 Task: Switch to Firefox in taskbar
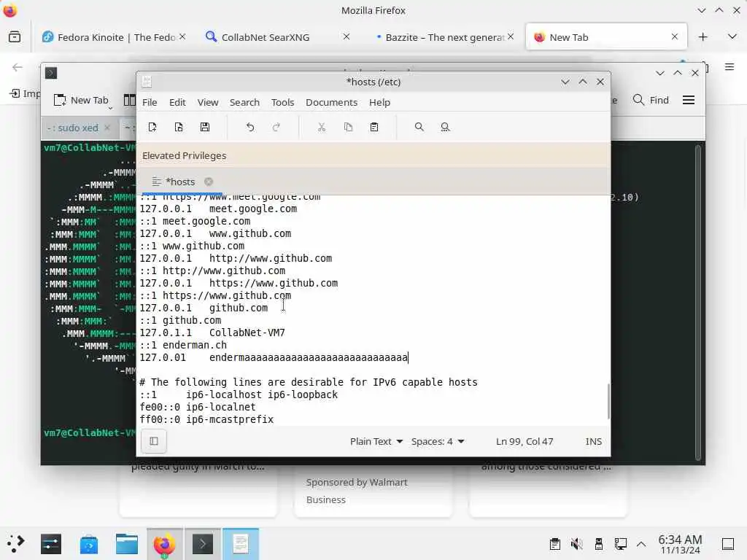164,544
